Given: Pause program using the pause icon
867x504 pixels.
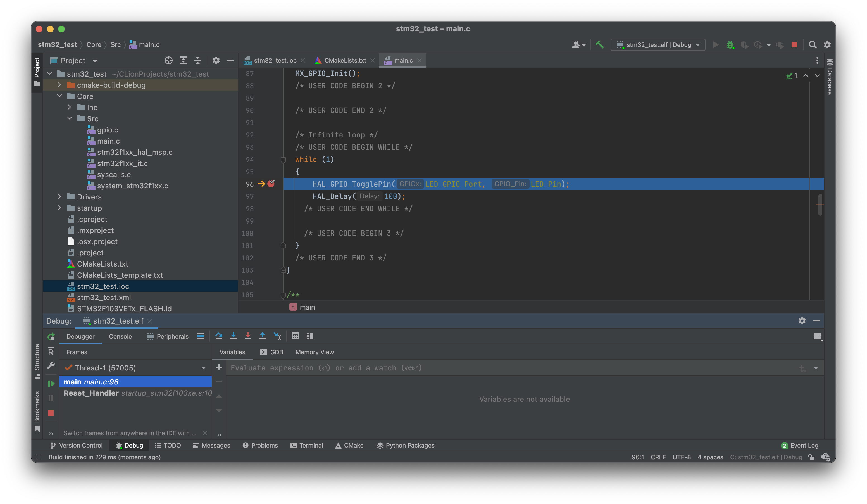Looking at the screenshot, I should point(51,398).
